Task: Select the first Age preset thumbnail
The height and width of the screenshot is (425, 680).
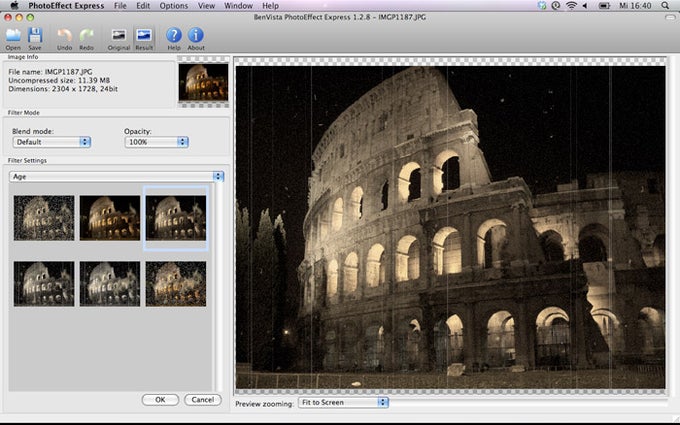Action: [x=43, y=217]
